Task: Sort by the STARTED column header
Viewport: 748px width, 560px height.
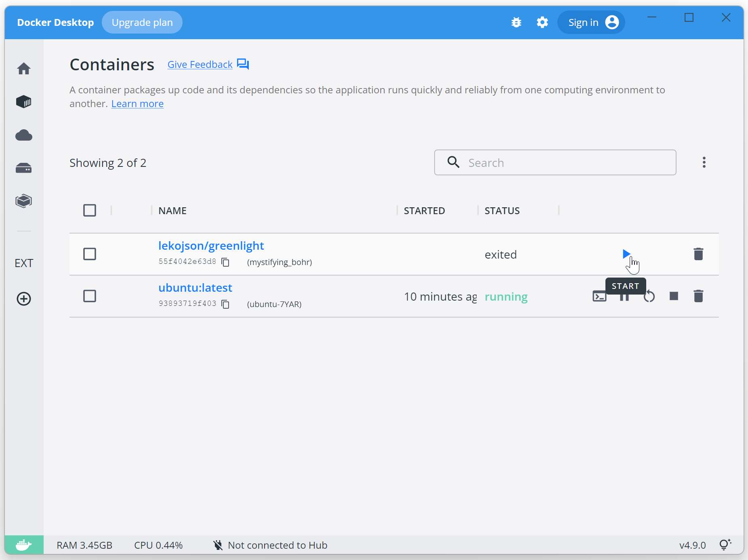Action: (424, 211)
